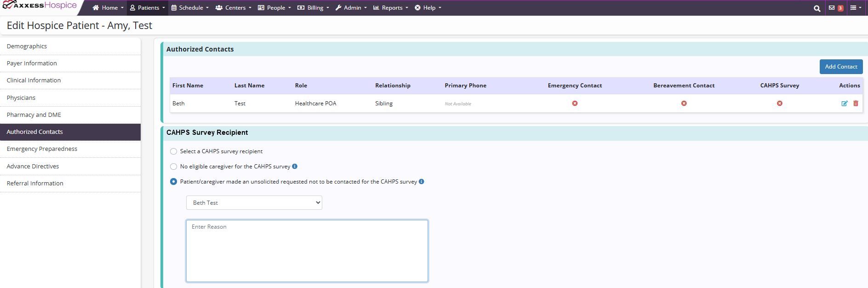Expand the Billing menu
The height and width of the screenshot is (288, 868).
314,8
